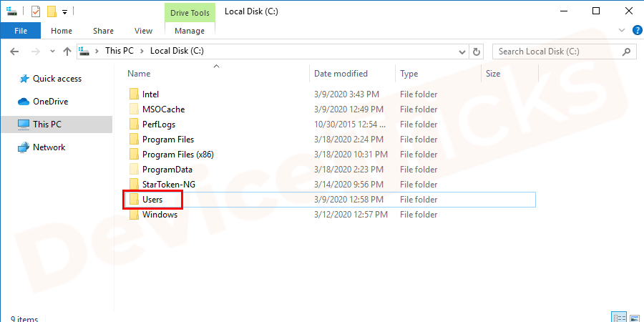Screen dimensions: 644x322
Task: Select the MSOCache folder icon
Action: click(x=134, y=109)
